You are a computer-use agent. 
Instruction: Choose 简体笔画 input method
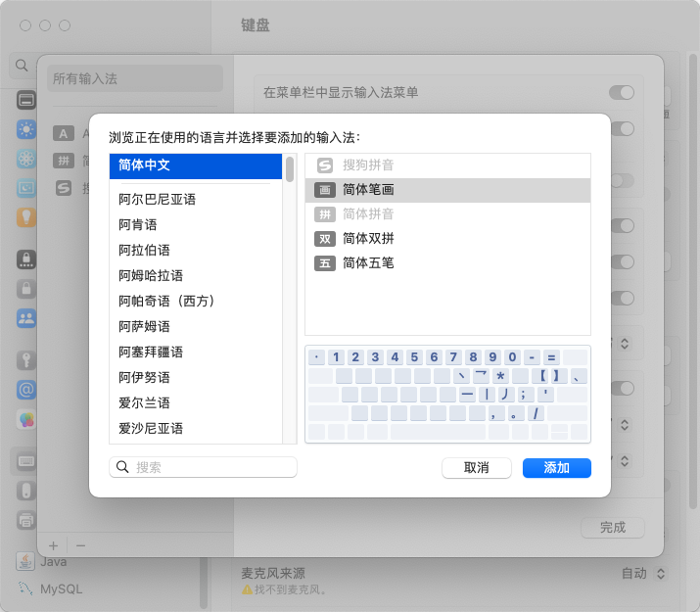[x=447, y=190]
